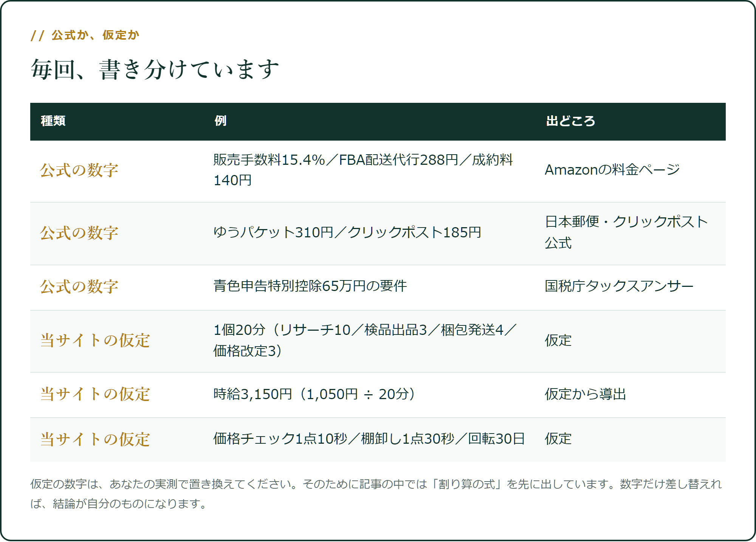Click the cell 仮定から導出

[586, 394]
